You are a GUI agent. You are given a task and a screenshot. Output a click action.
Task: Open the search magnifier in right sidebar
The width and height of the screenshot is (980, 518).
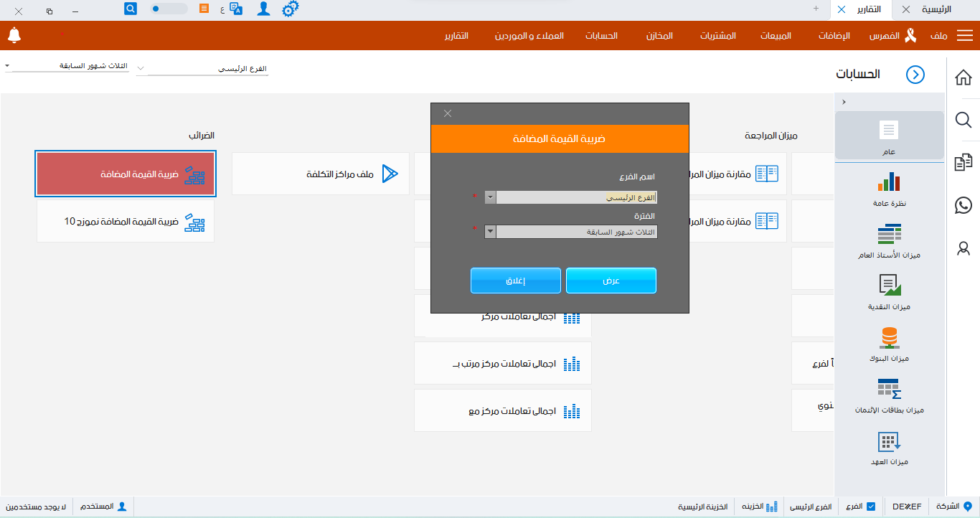pos(963,120)
